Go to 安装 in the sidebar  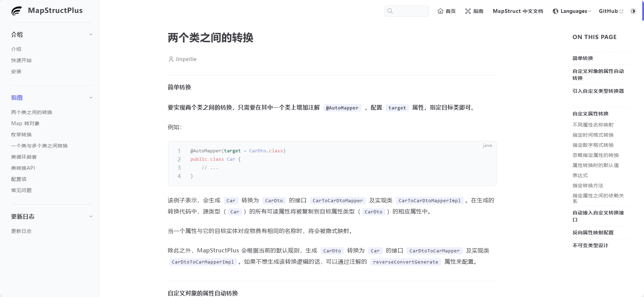point(16,71)
